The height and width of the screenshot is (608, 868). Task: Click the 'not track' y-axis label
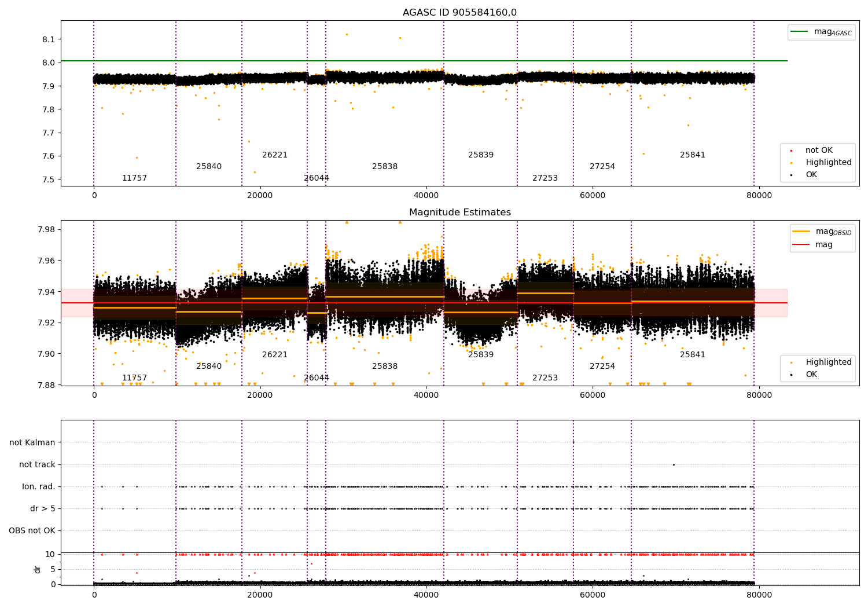[x=37, y=464]
